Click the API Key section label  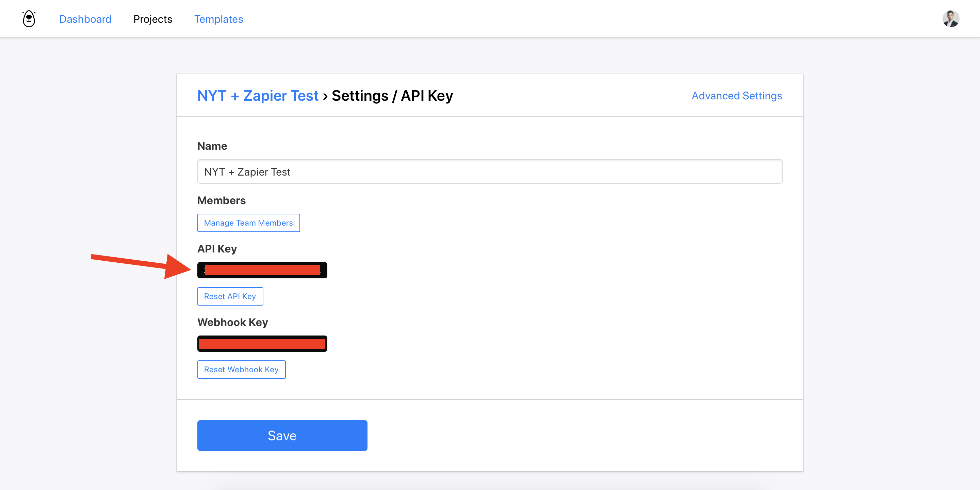click(x=217, y=249)
